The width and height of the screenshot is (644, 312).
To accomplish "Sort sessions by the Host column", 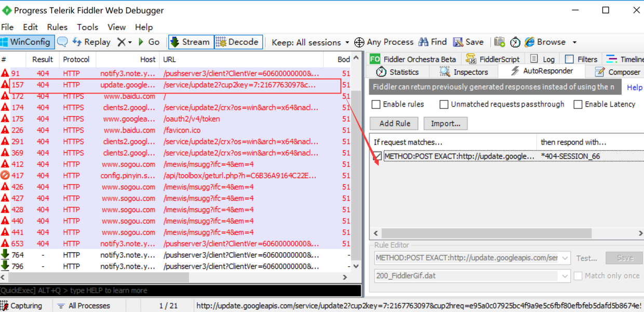I will point(127,59).
